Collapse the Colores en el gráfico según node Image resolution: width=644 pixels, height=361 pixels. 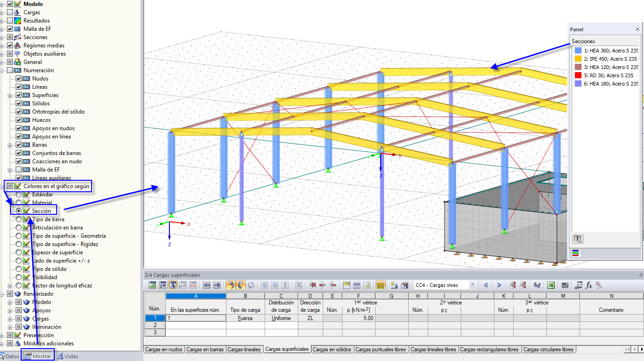pyautogui.click(x=2, y=186)
